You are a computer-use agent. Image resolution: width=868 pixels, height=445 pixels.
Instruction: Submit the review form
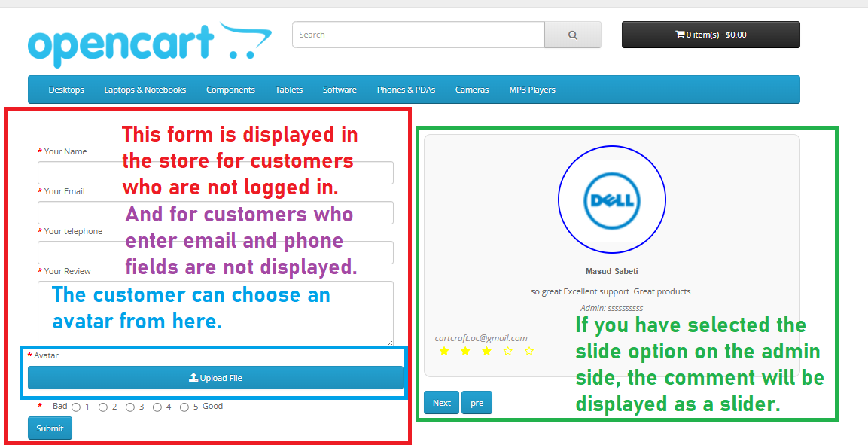coord(50,428)
